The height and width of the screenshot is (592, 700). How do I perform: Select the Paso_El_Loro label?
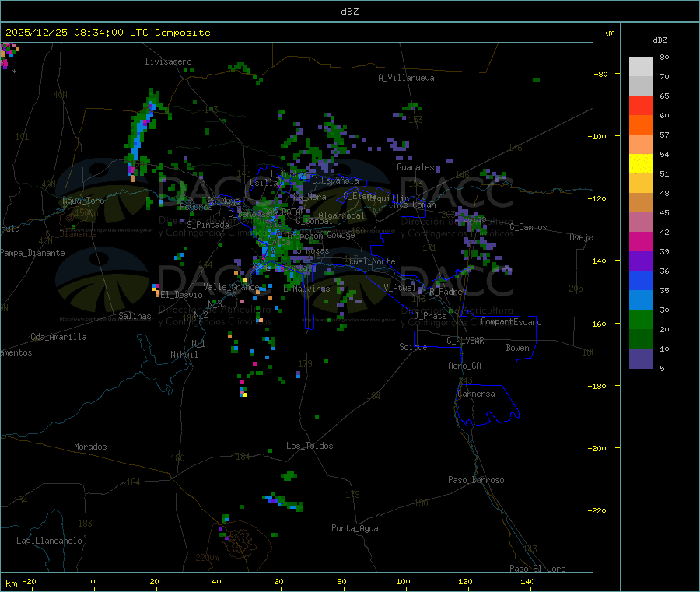tap(538, 569)
